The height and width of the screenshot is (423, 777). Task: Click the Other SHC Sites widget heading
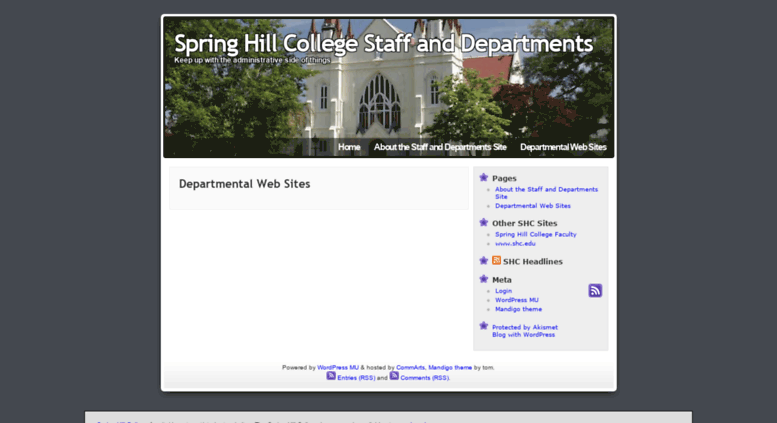point(524,223)
